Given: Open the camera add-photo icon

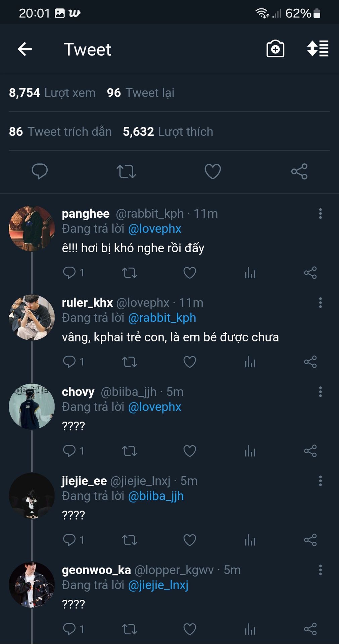Looking at the screenshot, I should [x=275, y=49].
